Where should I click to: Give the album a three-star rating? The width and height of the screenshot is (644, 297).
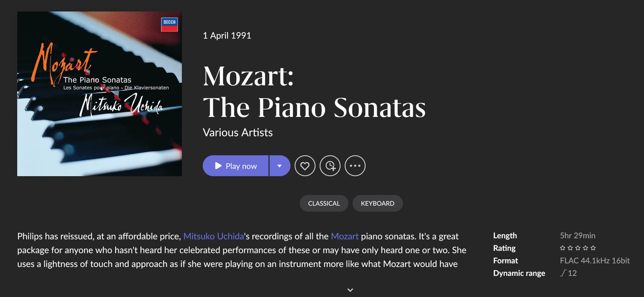[x=578, y=248]
